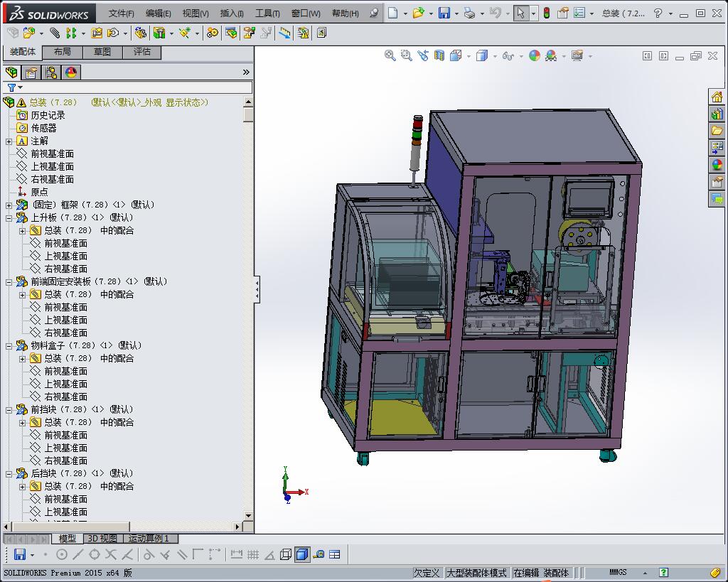Collapse the 前端固定安装板 (7.28) node
This screenshot has height=582, width=728.
point(9,281)
